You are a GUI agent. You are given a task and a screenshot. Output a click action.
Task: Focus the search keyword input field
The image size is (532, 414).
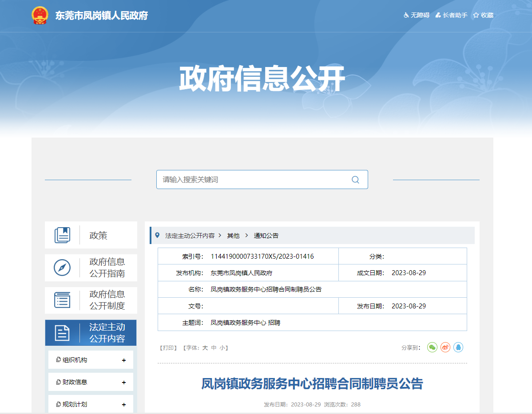click(x=253, y=180)
